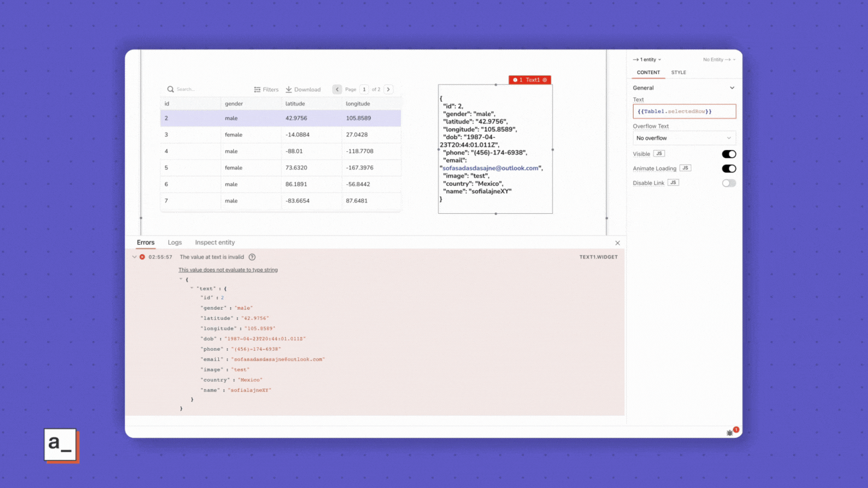
Task: Click the TEXT1.WIDGET source link
Action: coord(598,257)
